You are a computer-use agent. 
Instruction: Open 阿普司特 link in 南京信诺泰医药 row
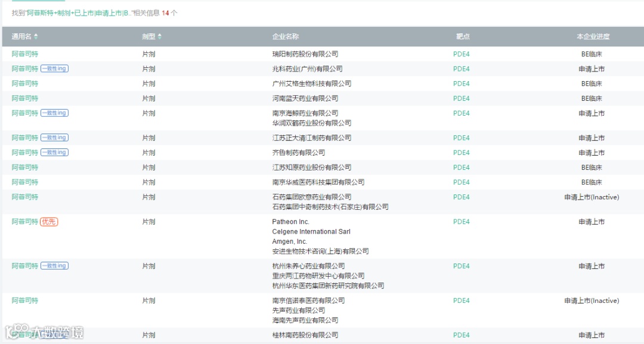pyautogui.click(x=24, y=300)
